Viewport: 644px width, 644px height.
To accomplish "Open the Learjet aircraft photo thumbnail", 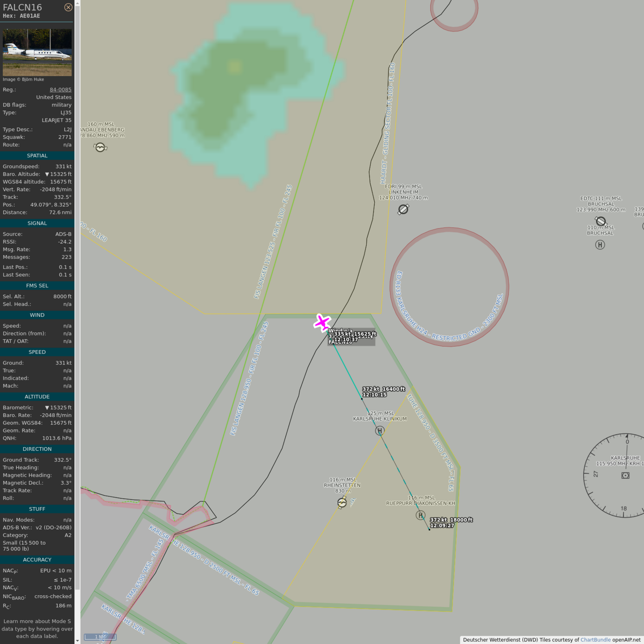I will tap(37, 52).
